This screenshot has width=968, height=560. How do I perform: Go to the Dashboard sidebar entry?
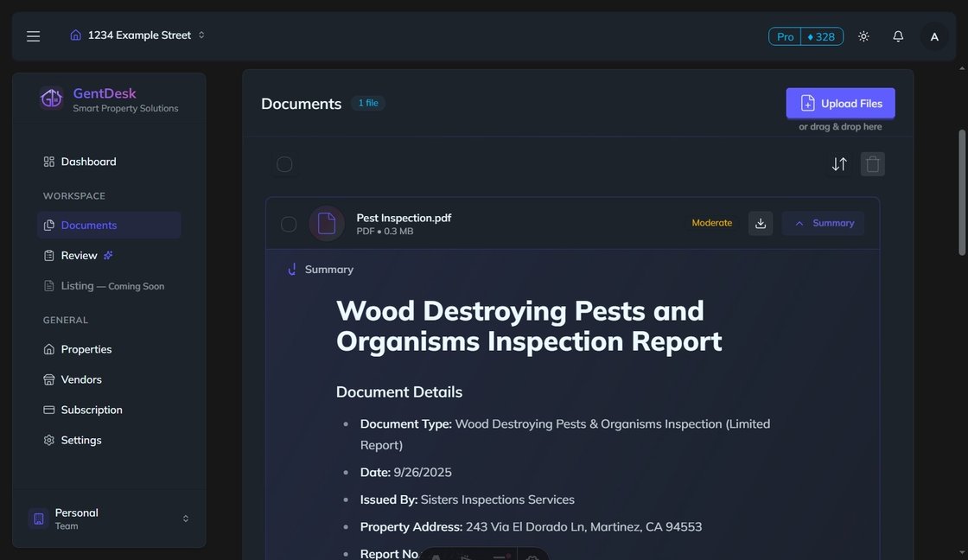(88, 161)
